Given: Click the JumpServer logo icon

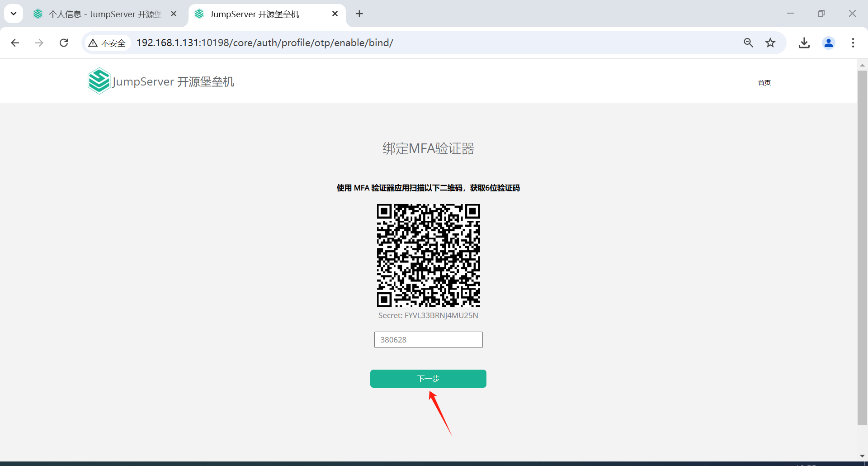Looking at the screenshot, I should point(99,81).
